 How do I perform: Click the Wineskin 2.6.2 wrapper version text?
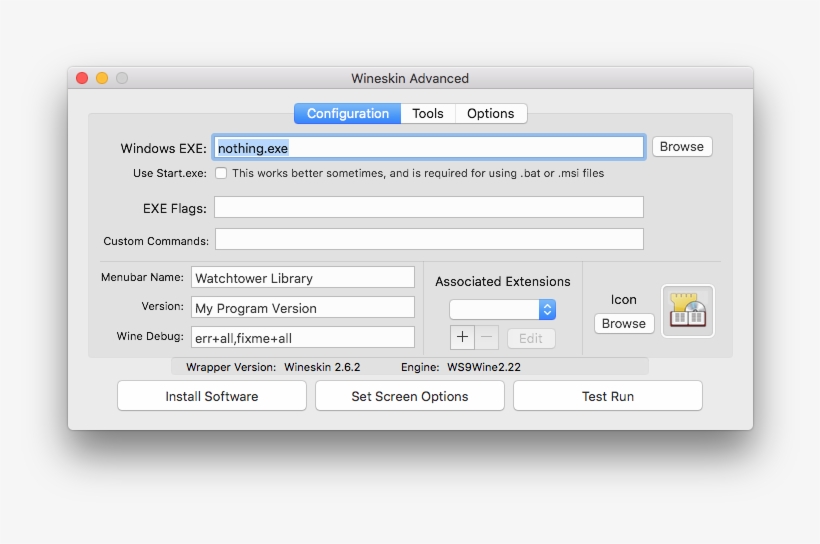pyautogui.click(x=322, y=367)
